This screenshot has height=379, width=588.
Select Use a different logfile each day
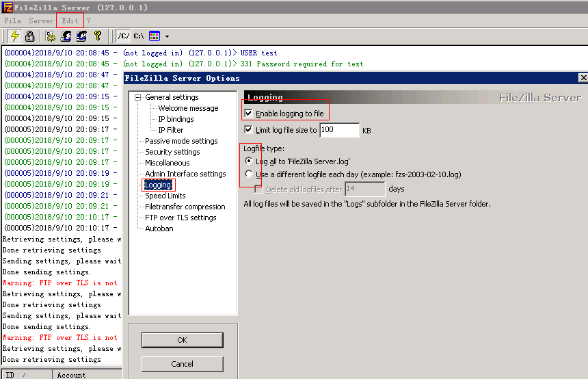(249, 174)
